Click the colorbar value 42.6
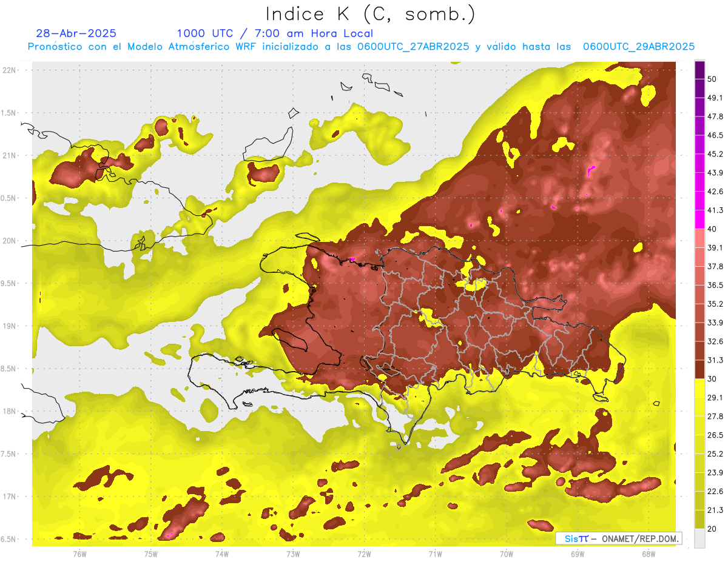Image resolution: width=728 pixels, height=562 pixels. pos(715,192)
